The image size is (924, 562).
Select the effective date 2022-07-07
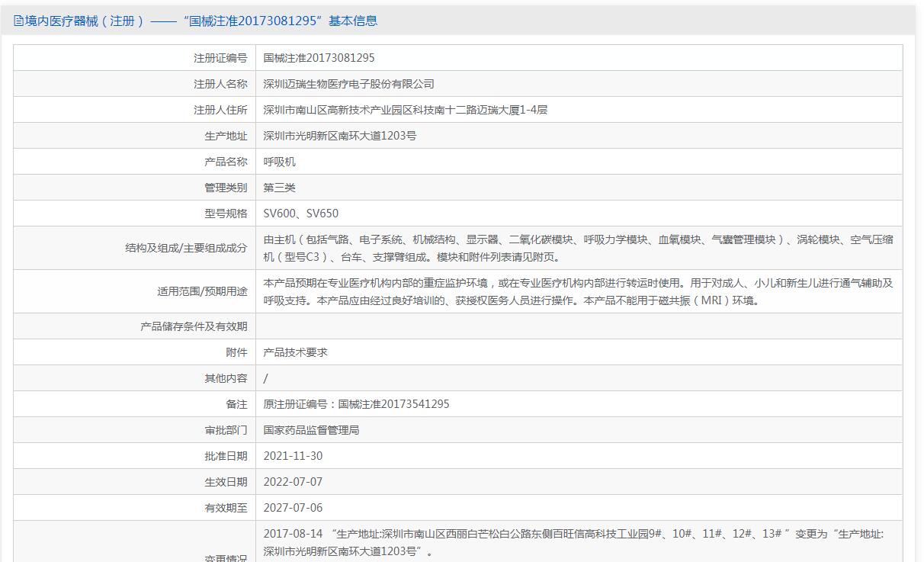(x=293, y=482)
